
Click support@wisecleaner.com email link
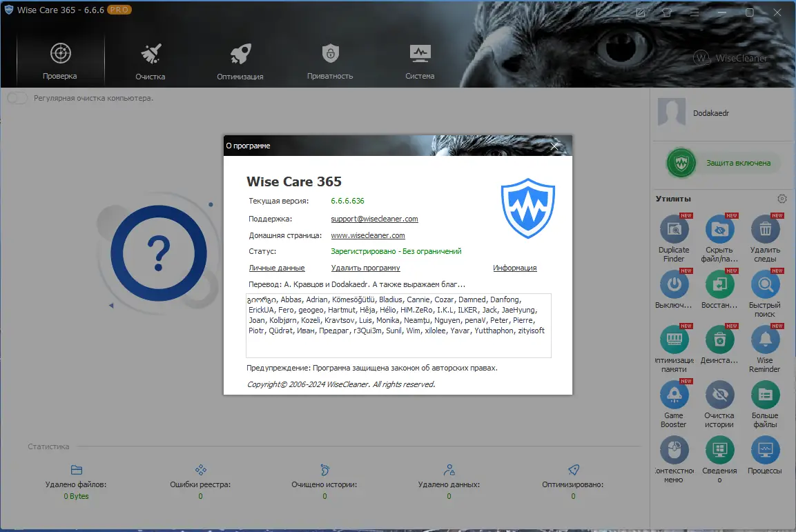[374, 219]
